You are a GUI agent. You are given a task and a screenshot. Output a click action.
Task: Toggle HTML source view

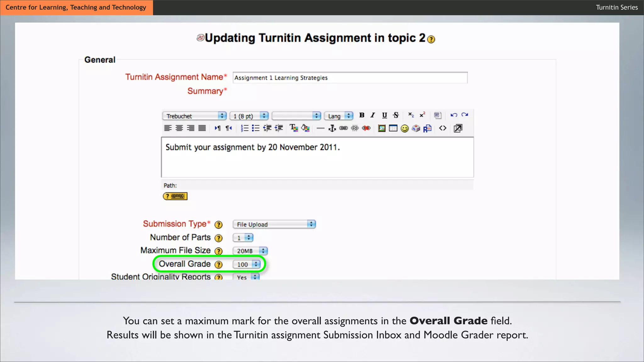[443, 128]
